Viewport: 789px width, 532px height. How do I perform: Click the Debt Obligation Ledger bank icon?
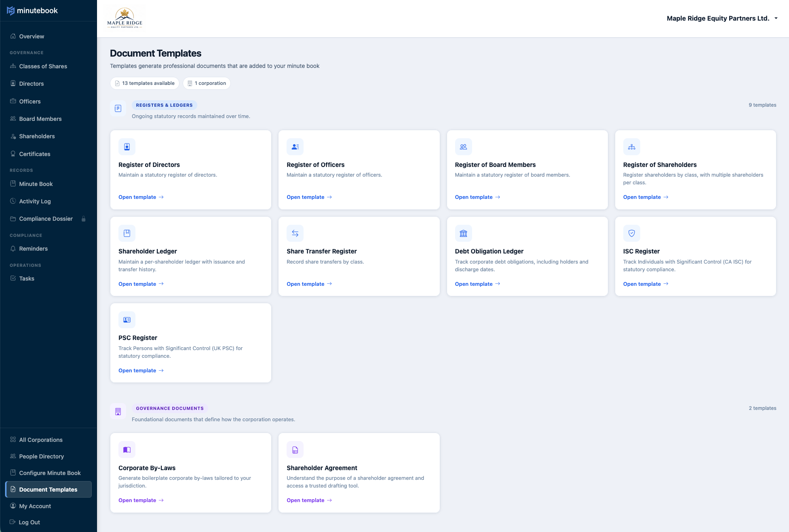[463, 233]
